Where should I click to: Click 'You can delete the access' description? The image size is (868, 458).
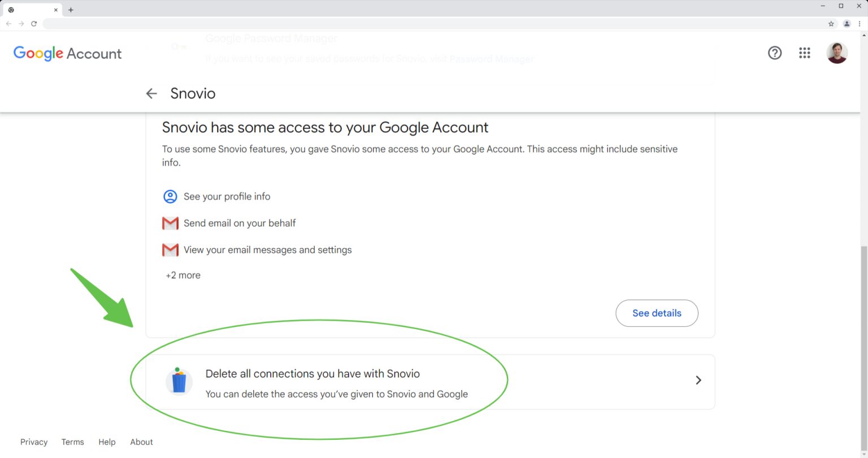tap(336, 394)
